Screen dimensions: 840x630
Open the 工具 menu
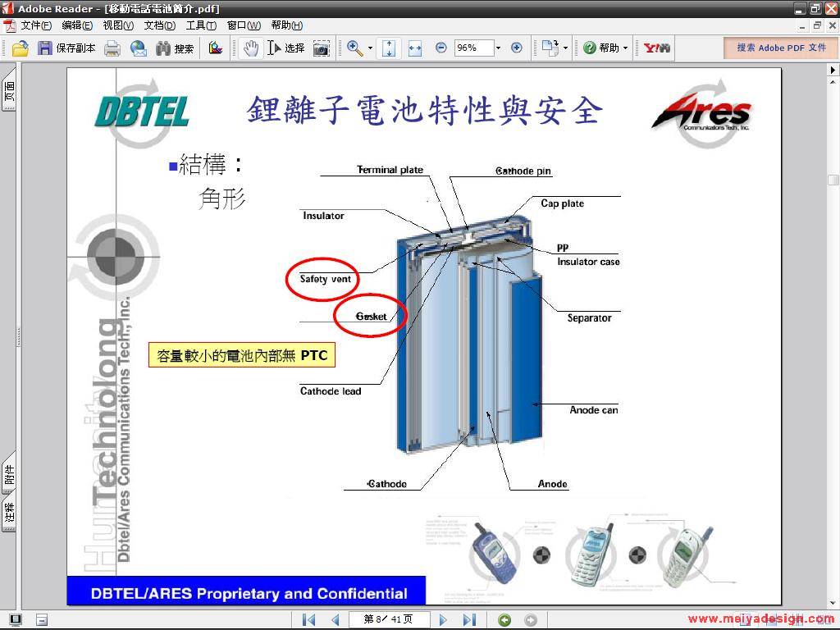point(201,25)
